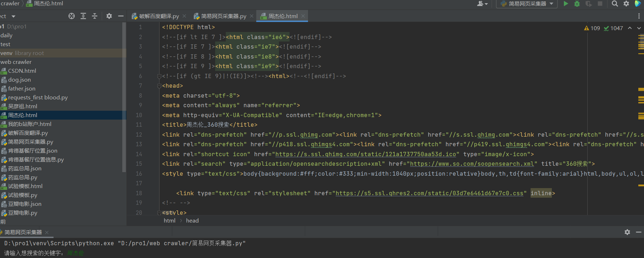
Task: Click the 109 warnings indicator
Action: [592, 28]
